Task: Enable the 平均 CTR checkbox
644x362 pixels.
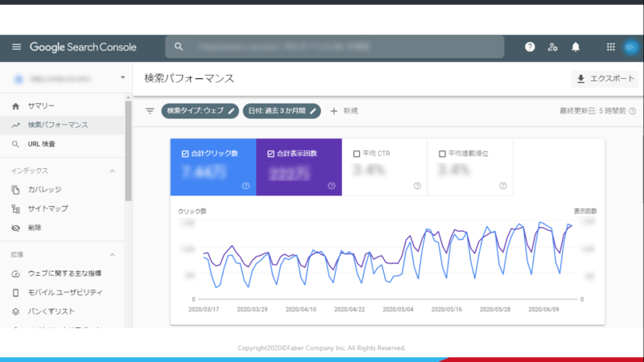Action: pyautogui.click(x=357, y=153)
